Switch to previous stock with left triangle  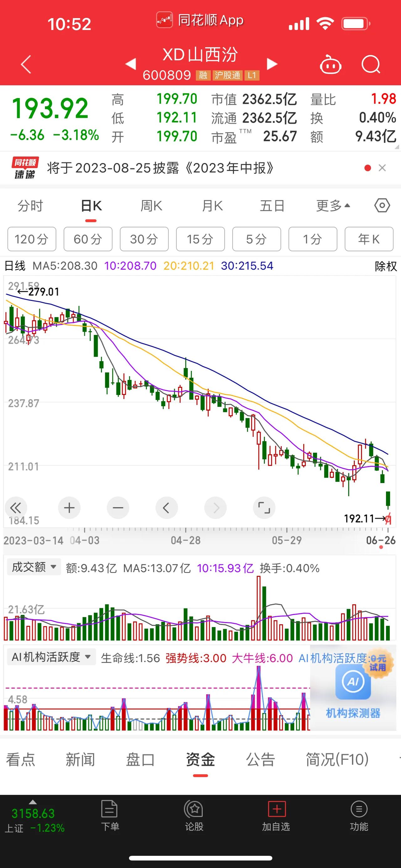[x=131, y=64]
